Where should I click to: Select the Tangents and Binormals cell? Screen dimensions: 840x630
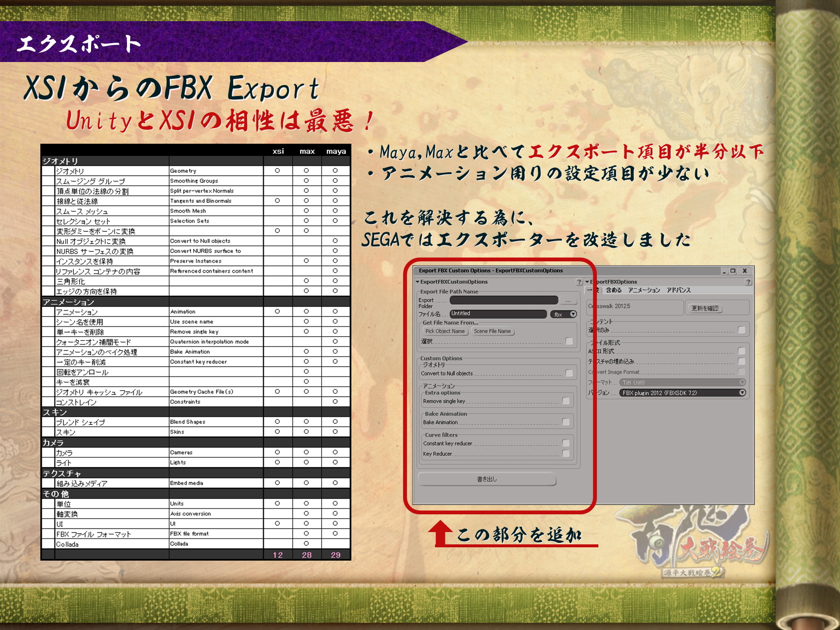click(x=216, y=201)
